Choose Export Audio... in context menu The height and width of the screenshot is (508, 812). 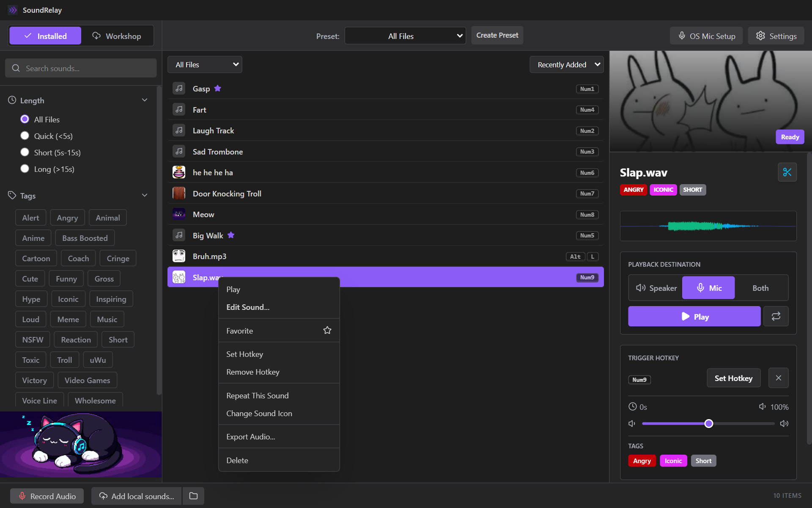tap(279, 437)
